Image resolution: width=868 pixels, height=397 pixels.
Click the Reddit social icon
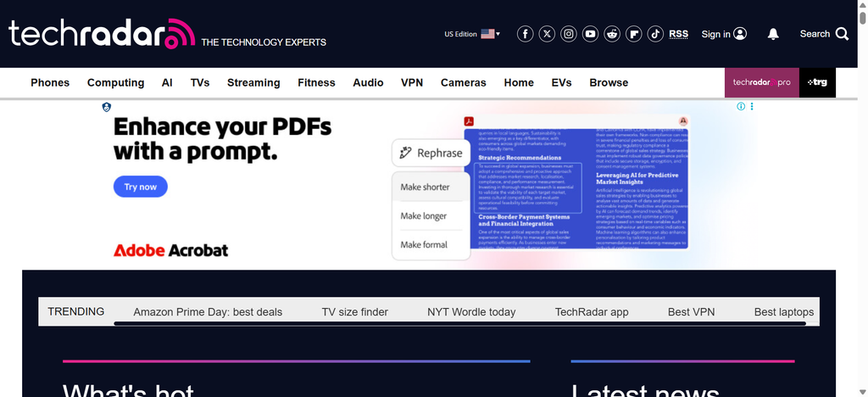612,34
